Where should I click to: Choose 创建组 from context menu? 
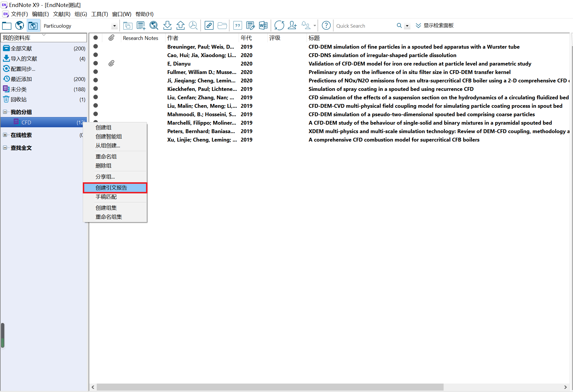click(115, 127)
